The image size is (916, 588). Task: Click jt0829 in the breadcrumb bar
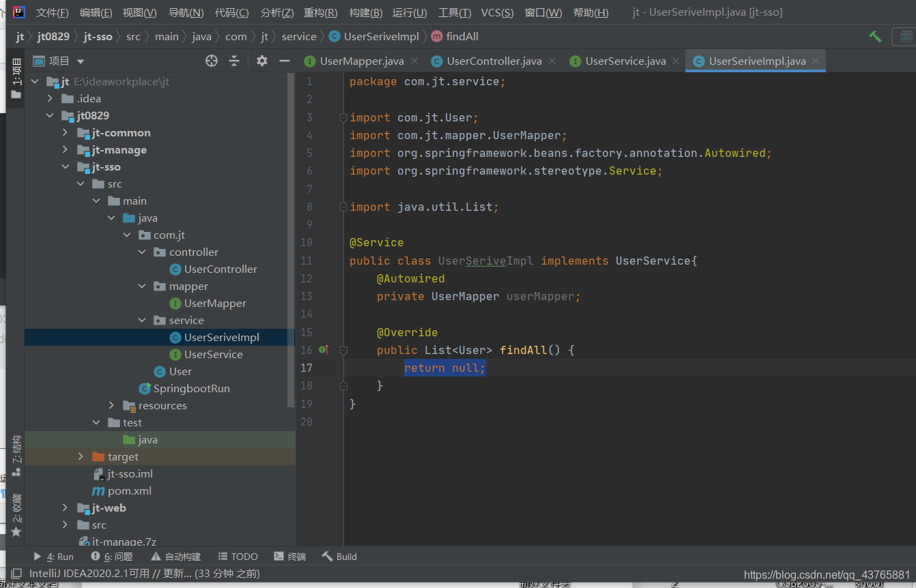point(53,37)
